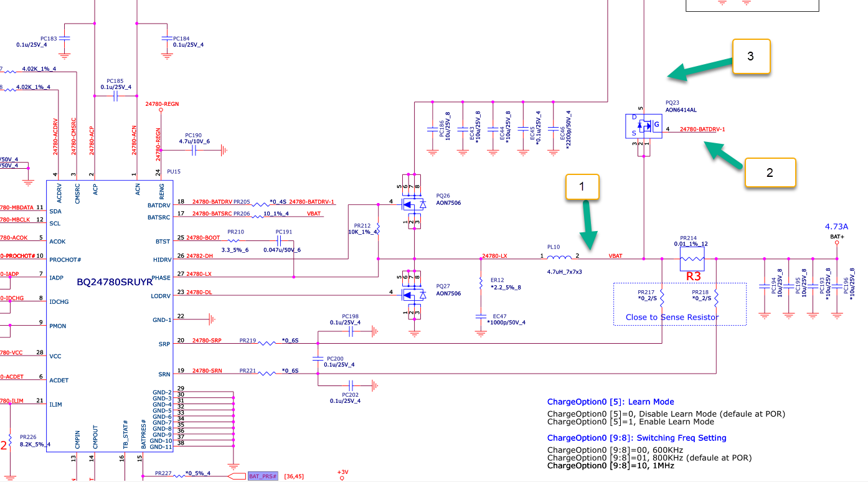
Task: Select the '4.7uH_7x7x3' inductor value text
Action: click(x=565, y=272)
